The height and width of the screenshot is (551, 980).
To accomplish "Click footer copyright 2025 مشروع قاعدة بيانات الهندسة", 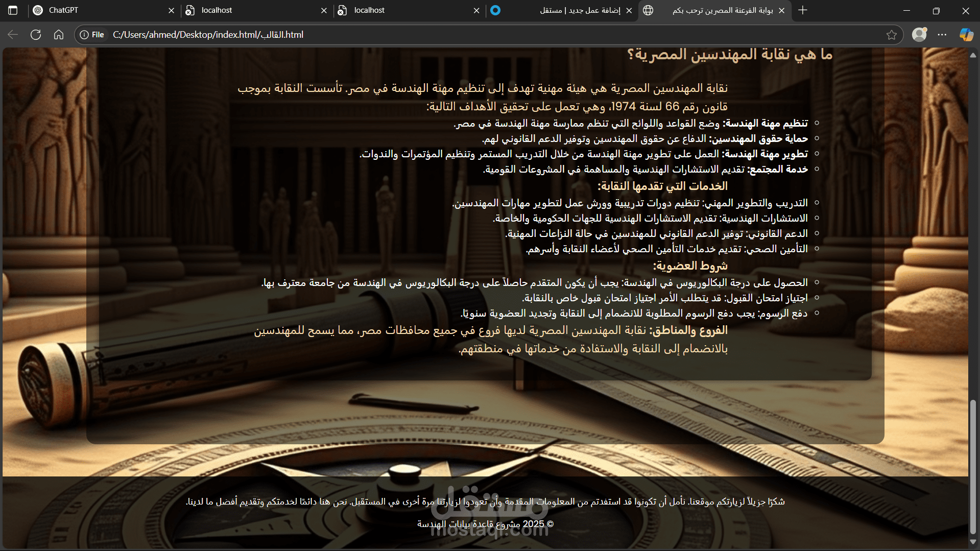I will tap(485, 524).
